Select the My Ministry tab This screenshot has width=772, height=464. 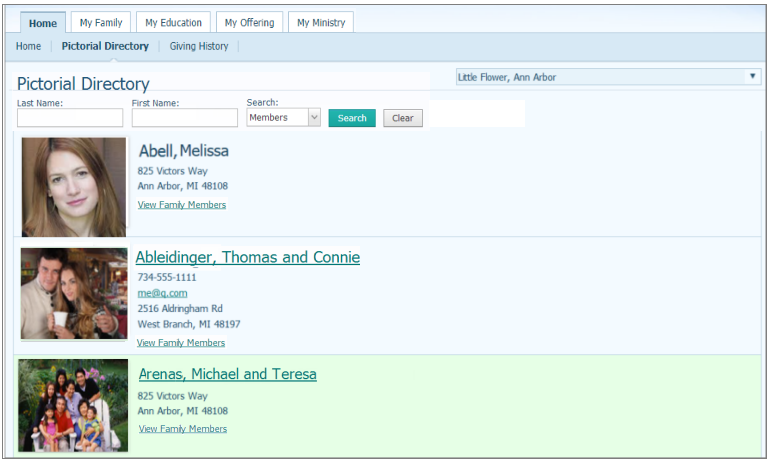click(x=321, y=23)
